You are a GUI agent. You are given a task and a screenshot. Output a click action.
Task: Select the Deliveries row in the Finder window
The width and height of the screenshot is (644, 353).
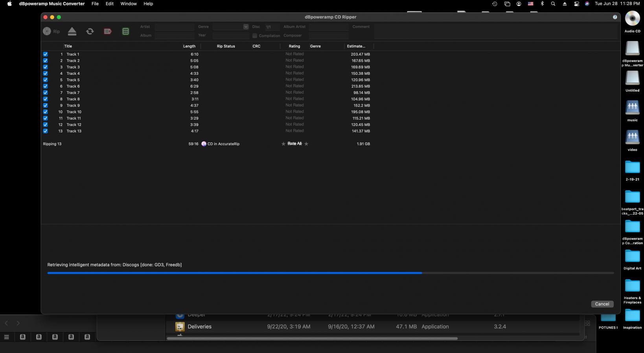point(373,327)
